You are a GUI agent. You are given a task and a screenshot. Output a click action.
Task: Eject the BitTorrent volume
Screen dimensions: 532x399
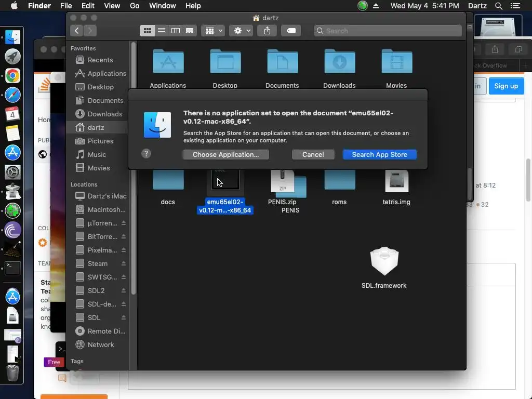click(x=124, y=236)
